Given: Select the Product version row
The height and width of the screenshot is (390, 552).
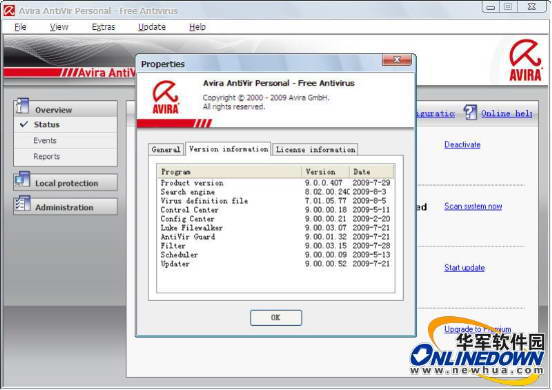Looking at the screenshot, I should pos(275,183).
